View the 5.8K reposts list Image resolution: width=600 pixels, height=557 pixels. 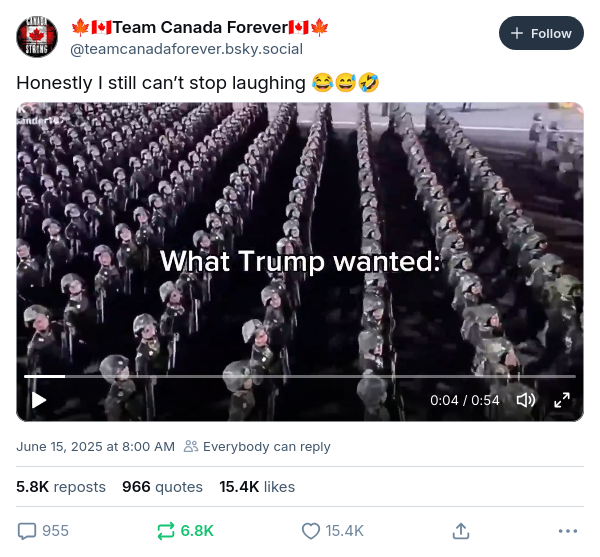pos(61,487)
